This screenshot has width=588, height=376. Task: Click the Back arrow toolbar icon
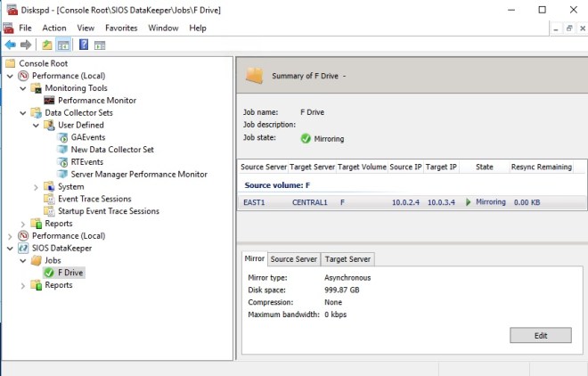(10, 45)
